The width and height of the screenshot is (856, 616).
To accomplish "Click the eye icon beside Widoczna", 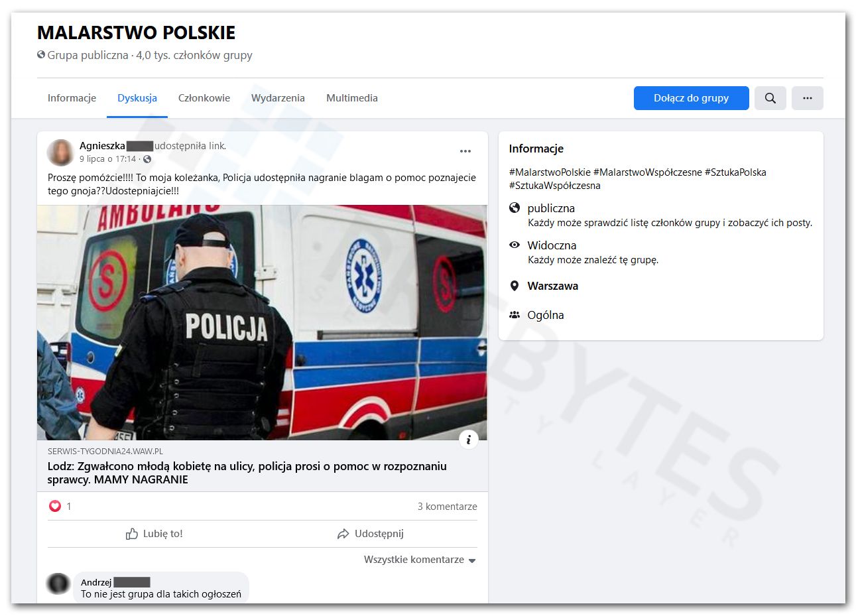I will pos(515,245).
